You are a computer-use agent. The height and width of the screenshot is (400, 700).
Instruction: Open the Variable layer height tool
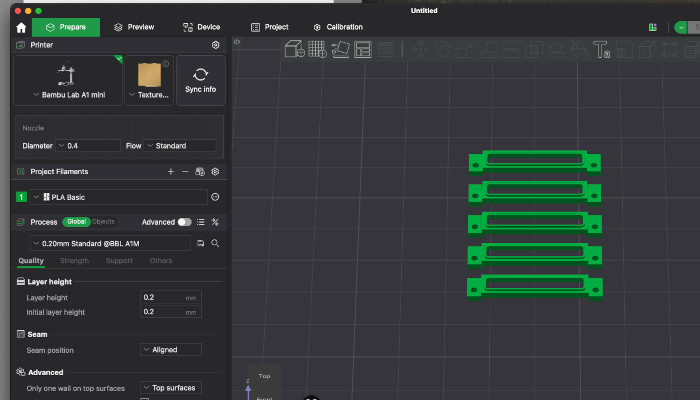pos(386,49)
